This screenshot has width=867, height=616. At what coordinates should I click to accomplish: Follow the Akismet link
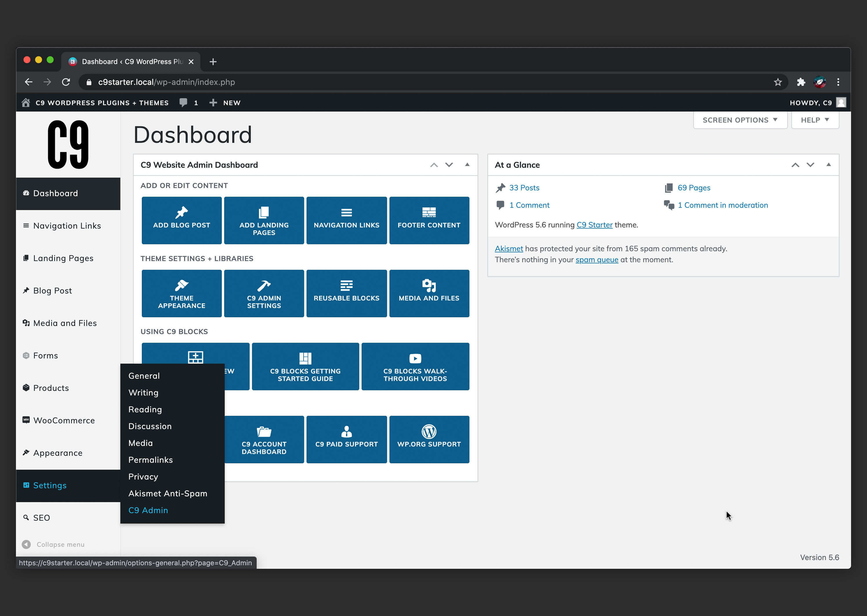(x=509, y=248)
